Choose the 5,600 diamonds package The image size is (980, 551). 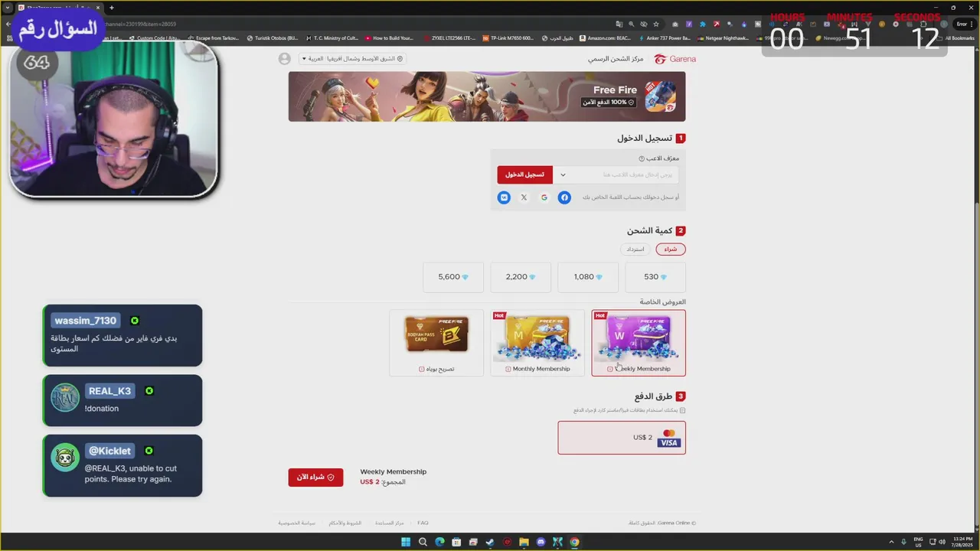point(453,277)
